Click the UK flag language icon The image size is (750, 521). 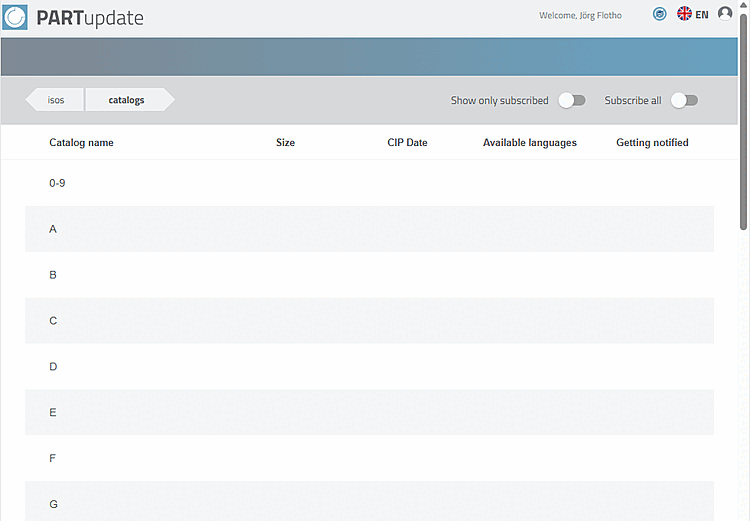(x=684, y=14)
